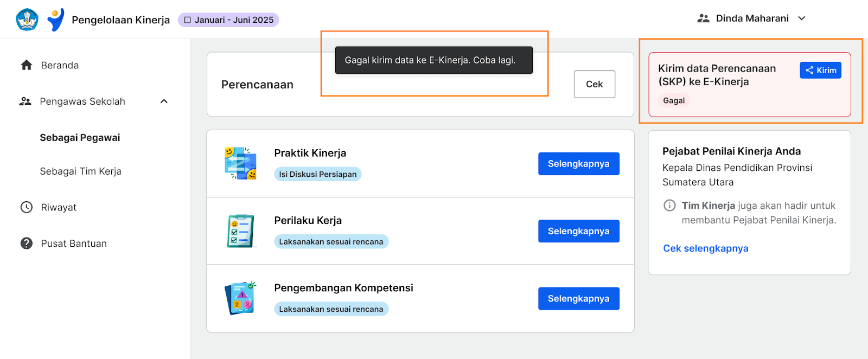Open the Cek selengkapnya link

coord(706,248)
